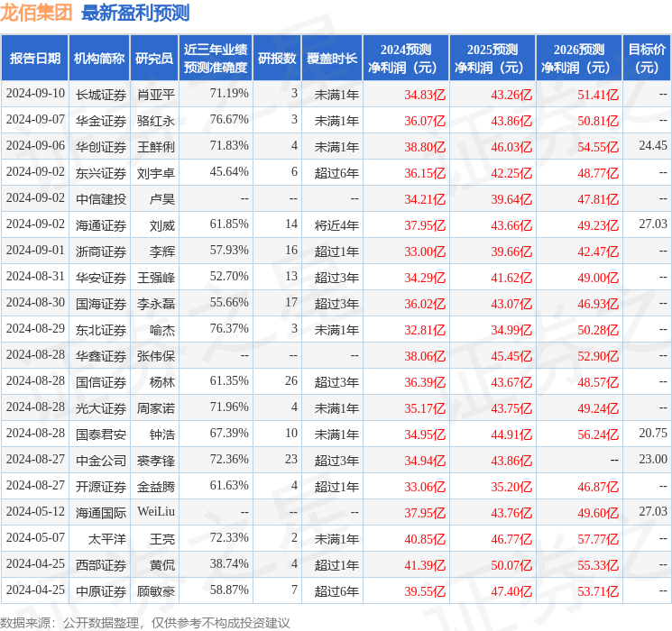Screen dimensions: 672x631
Task: Click analyst name 王鲜俐
Action: tap(156, 147)
